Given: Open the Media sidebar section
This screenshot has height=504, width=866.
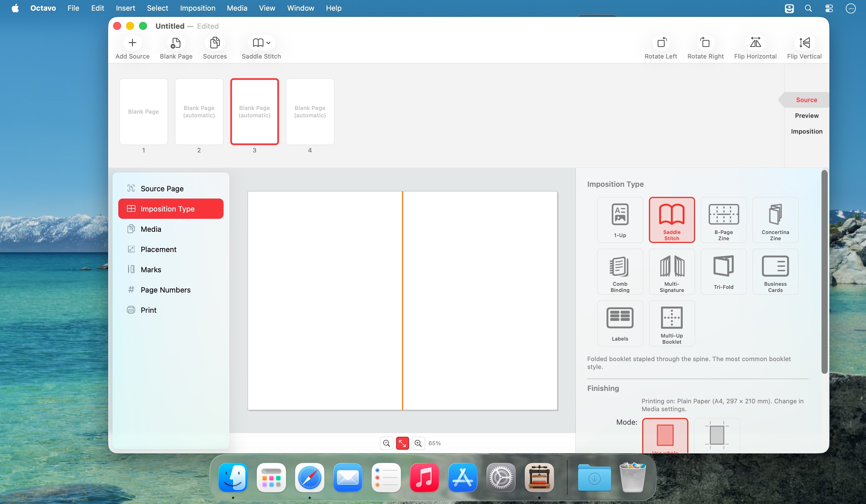Looking at the screenshot, I should click(x=151, y=229).
